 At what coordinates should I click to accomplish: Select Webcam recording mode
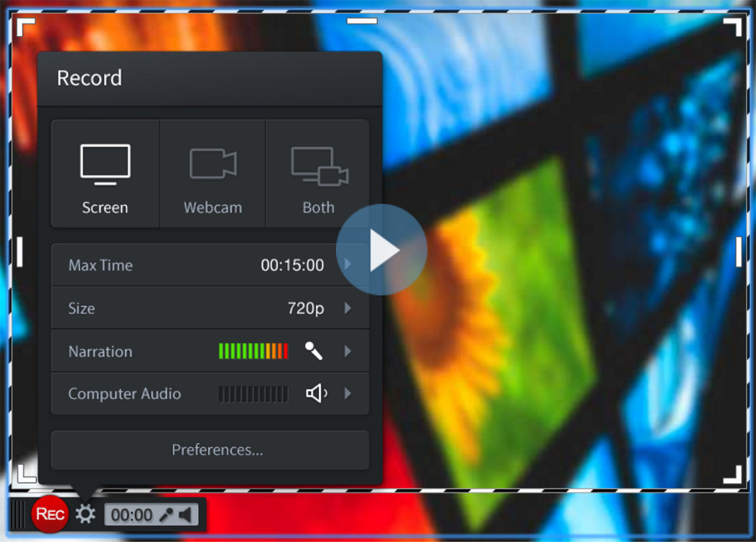[213, 174]
